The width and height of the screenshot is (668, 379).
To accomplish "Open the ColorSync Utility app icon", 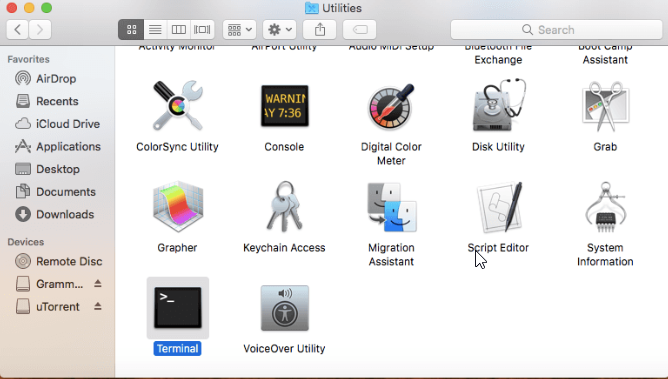I will (x=178, y=106).
